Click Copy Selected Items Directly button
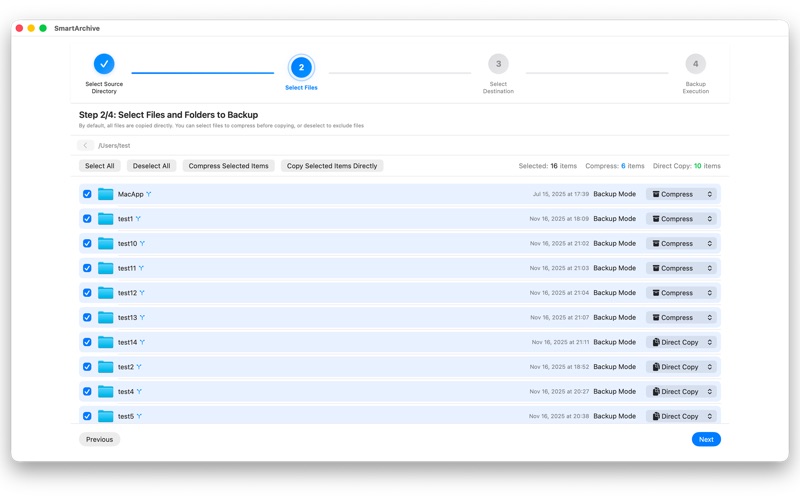The height and width of the screenshot is (500, 800). [x=332, y=166]
